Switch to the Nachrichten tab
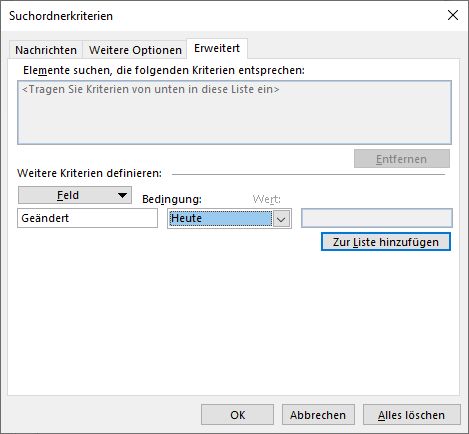The image size is (469, 434). (x=46, y=50)
